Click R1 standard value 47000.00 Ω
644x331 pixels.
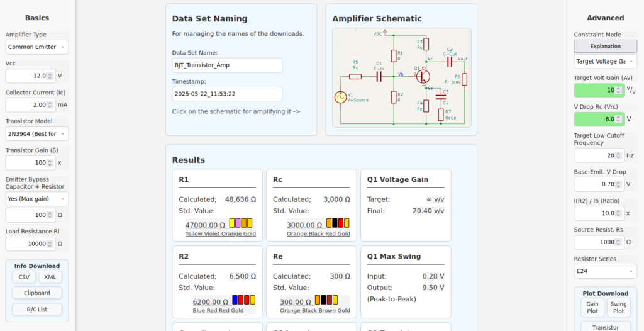[x=206, y=225]
